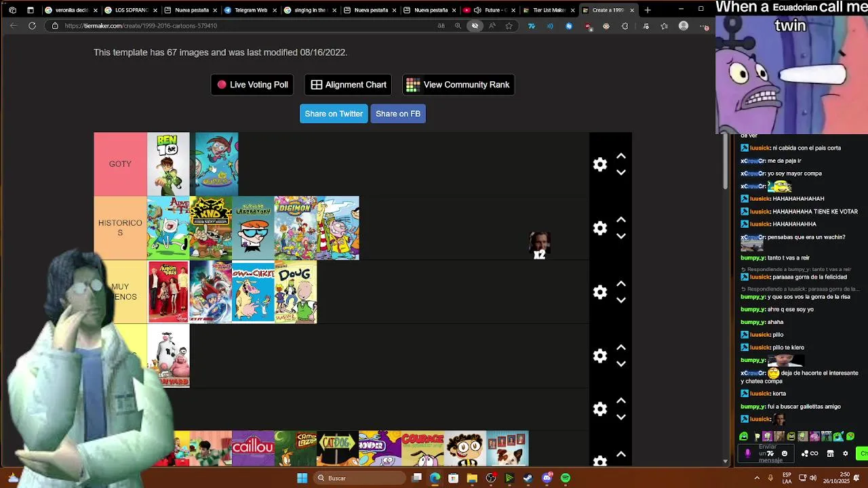Move the GOTY tier up with its arrow
Screen dimensions: 868x488
point(620,156)
